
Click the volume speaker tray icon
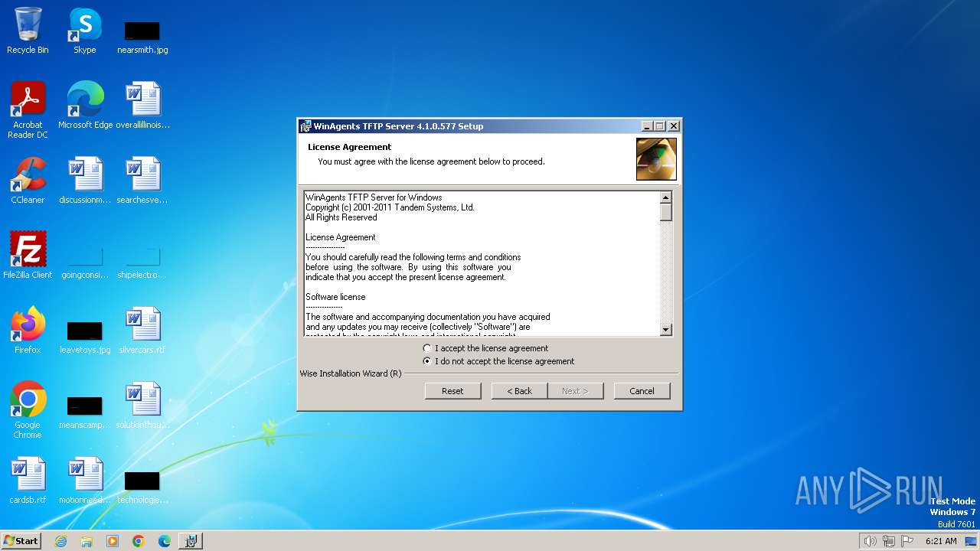click(x=870, y=541)
